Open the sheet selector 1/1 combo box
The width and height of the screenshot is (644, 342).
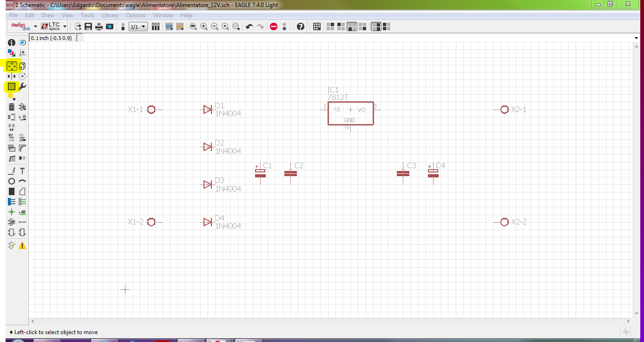138,26
